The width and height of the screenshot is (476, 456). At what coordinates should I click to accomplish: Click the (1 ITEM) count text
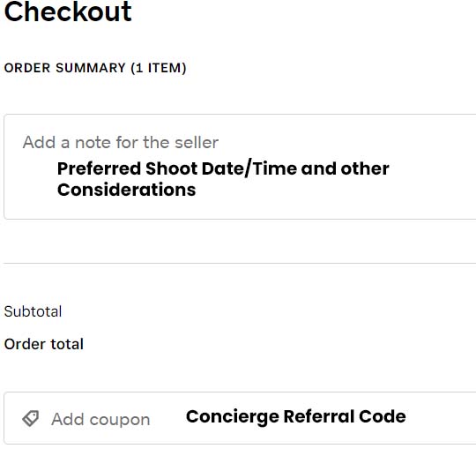159,68
